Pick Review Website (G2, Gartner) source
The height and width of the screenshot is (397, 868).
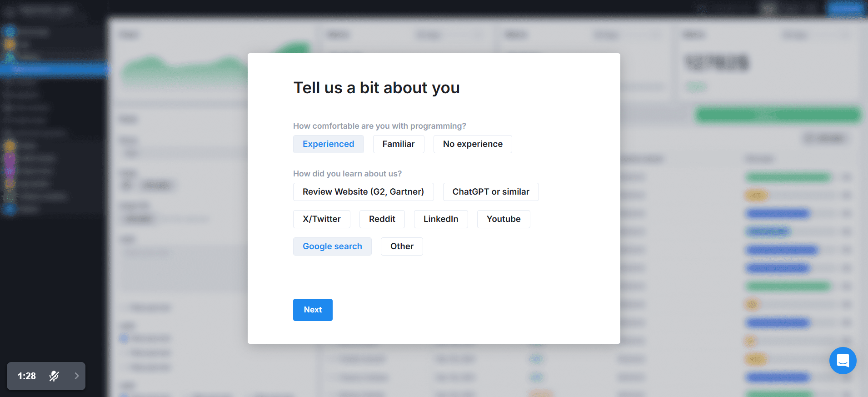coord(363,192)
